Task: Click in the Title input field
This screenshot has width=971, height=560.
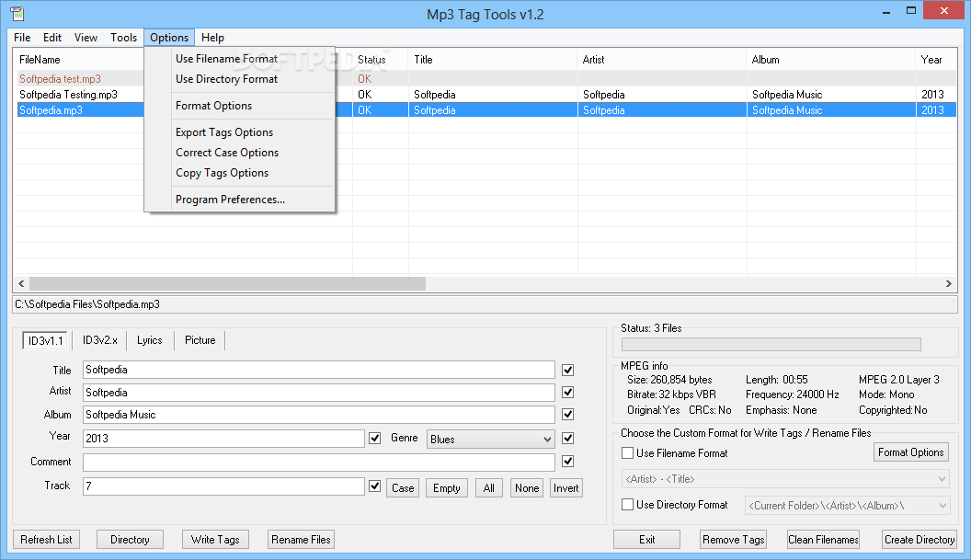Action: [x=319, y=370]
